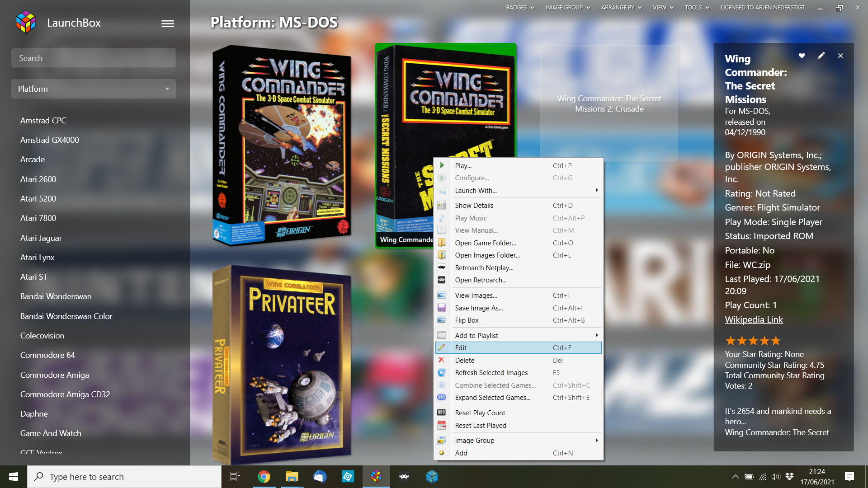Click the Open Retroarch icon
Screen dimensions: 868x488
click(442, 280)
